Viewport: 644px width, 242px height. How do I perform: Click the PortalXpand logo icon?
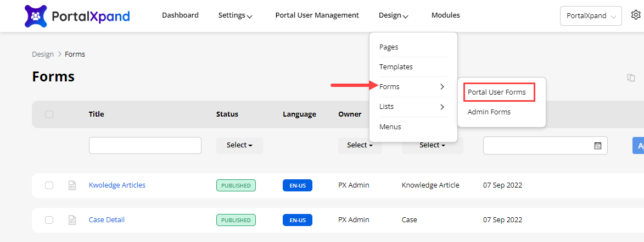click(x=36, y=16)
